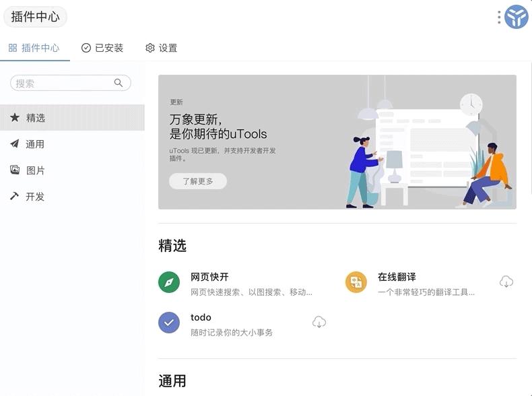This screenshot has width=532, height=396.
Task: Focus the 搜索 input field
Action: coord(71,83)
